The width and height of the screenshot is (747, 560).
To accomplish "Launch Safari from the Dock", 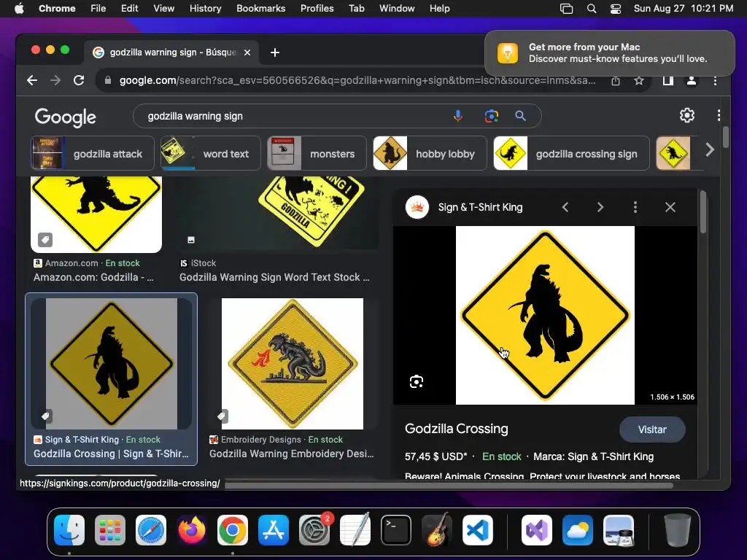I will [x=151, y=530].
